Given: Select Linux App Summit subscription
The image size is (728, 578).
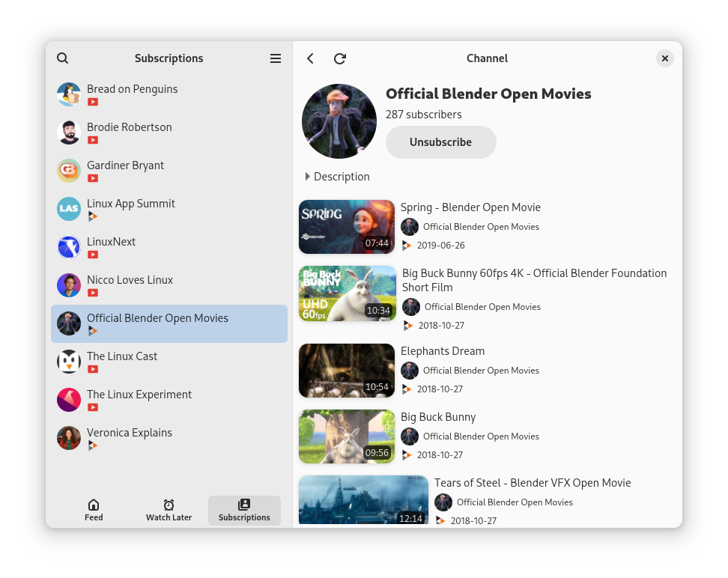Looking at the screenshot, I should pyautogui.click(x=169, y=209).
